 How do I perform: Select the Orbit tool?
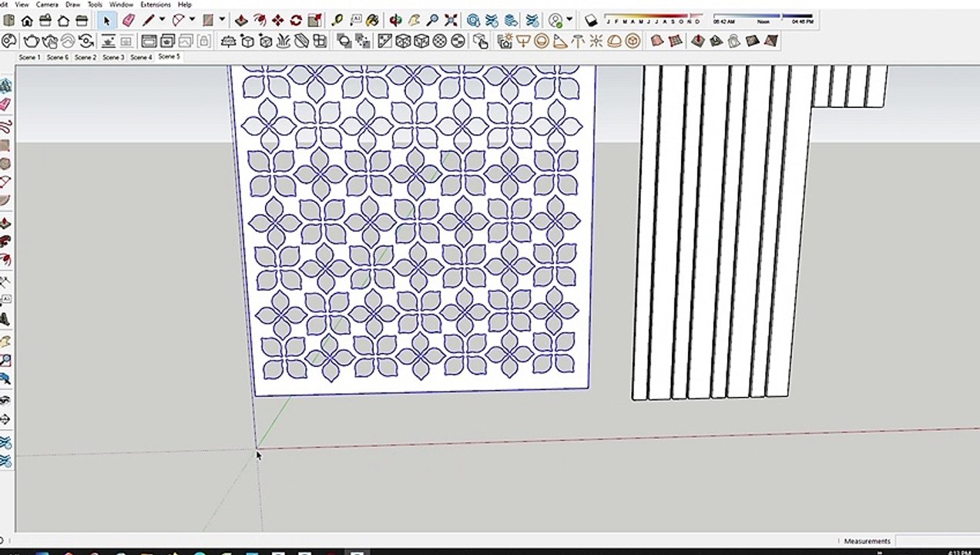tap(394, 21)
